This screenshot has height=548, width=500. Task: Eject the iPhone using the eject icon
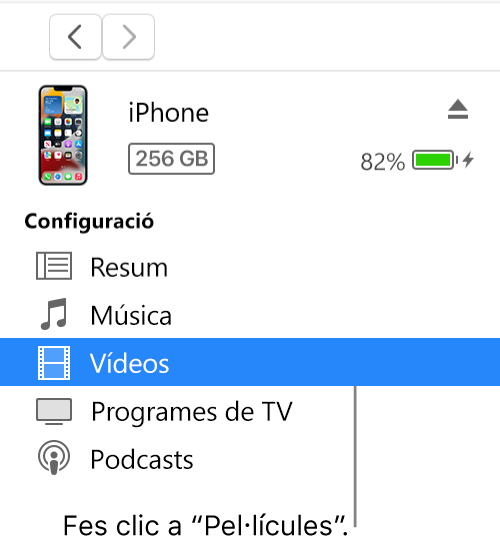pyautogui.click(x=458, y=109)
